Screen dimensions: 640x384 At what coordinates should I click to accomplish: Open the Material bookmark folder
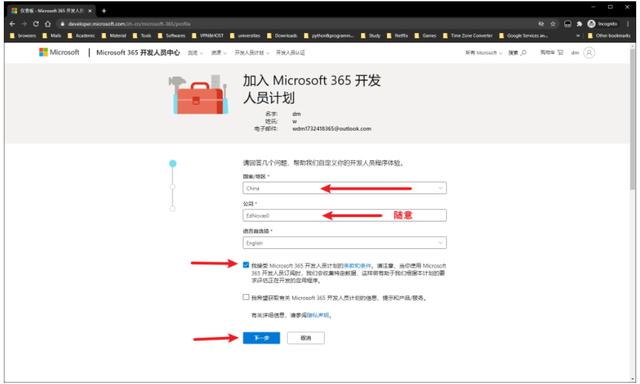[x=114, y=36]
